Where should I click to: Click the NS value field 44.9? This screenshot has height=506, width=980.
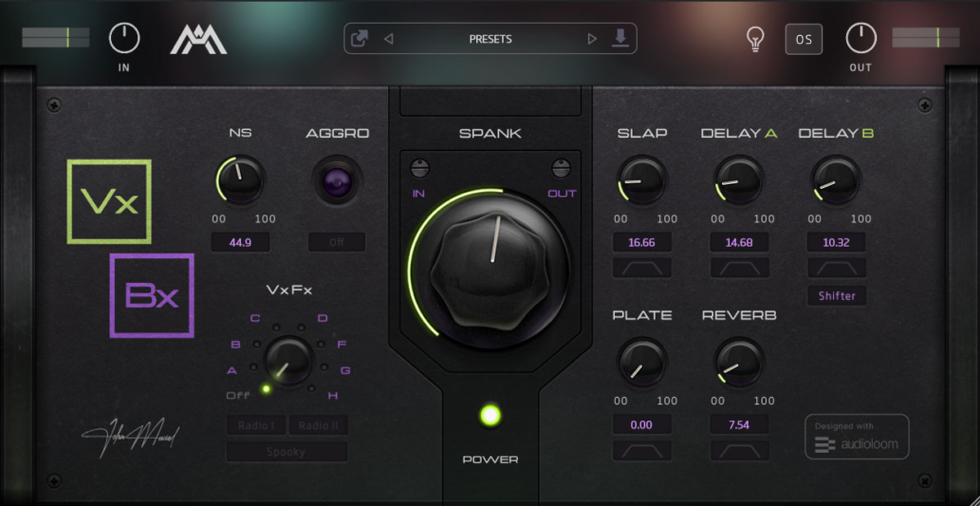240,242
